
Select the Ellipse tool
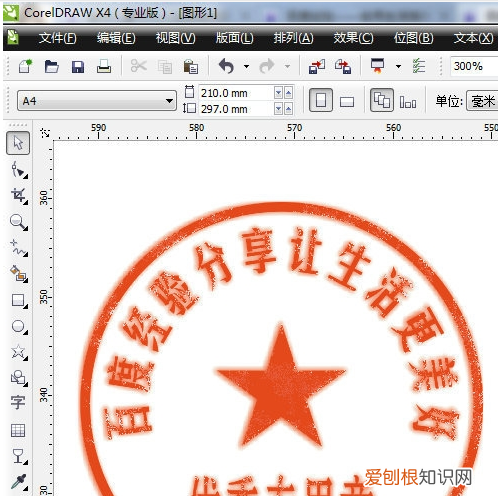pos(19,327)
